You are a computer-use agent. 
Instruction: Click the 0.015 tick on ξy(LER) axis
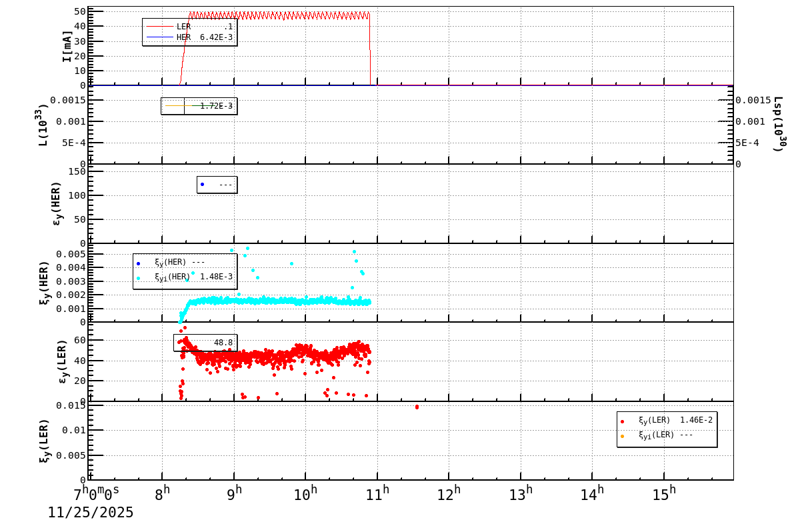[71, 405]
